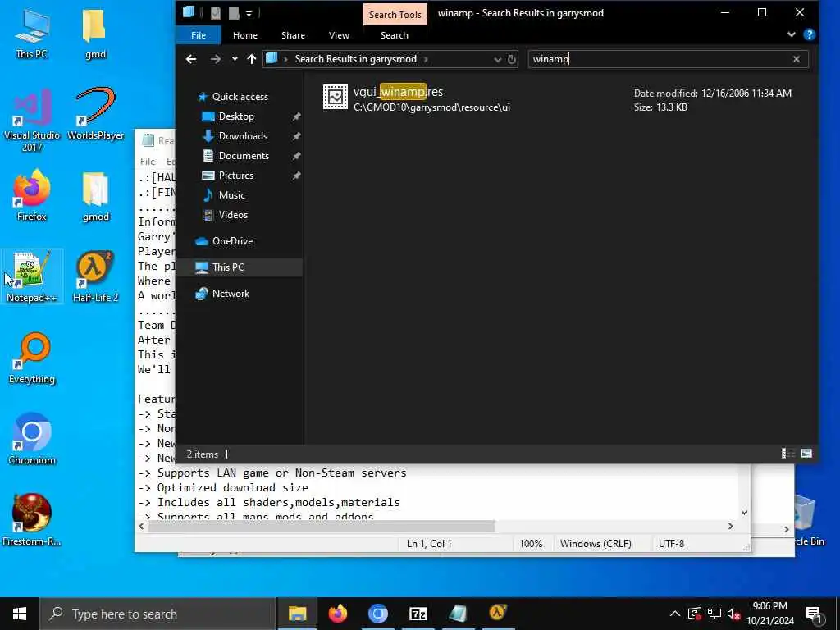Select Quick access in navigation pane
This screenshot has height=630, width=840.
240,97
